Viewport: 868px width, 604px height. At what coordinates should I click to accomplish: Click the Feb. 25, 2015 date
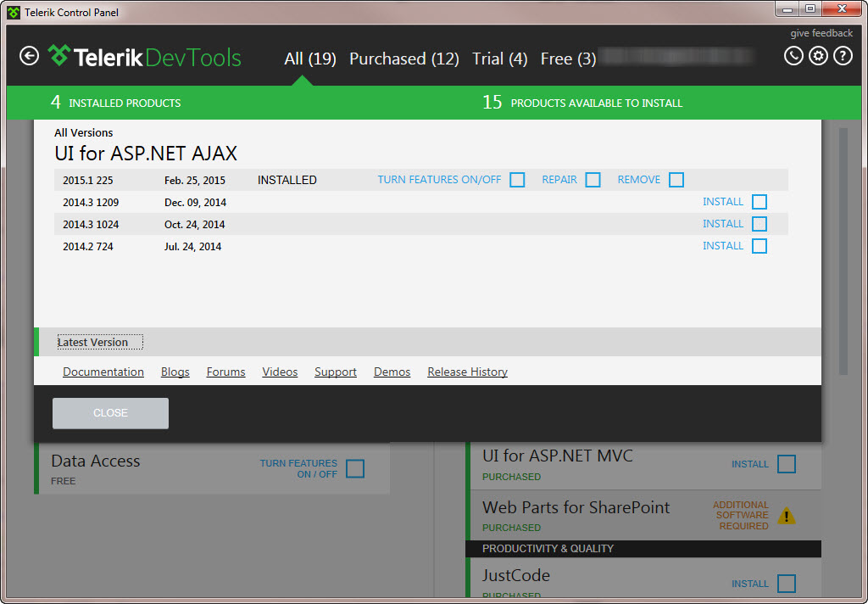click(195, 181)
